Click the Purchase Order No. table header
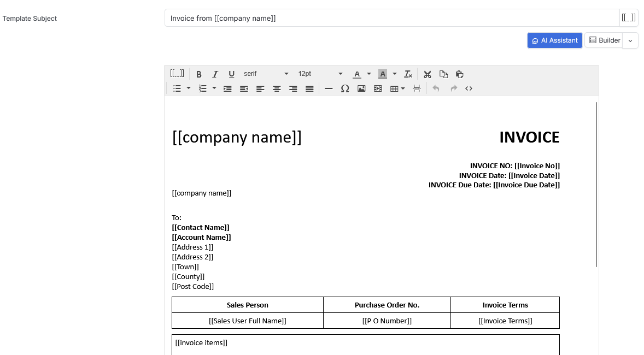 pyautogui.click(x=387, y=305)
